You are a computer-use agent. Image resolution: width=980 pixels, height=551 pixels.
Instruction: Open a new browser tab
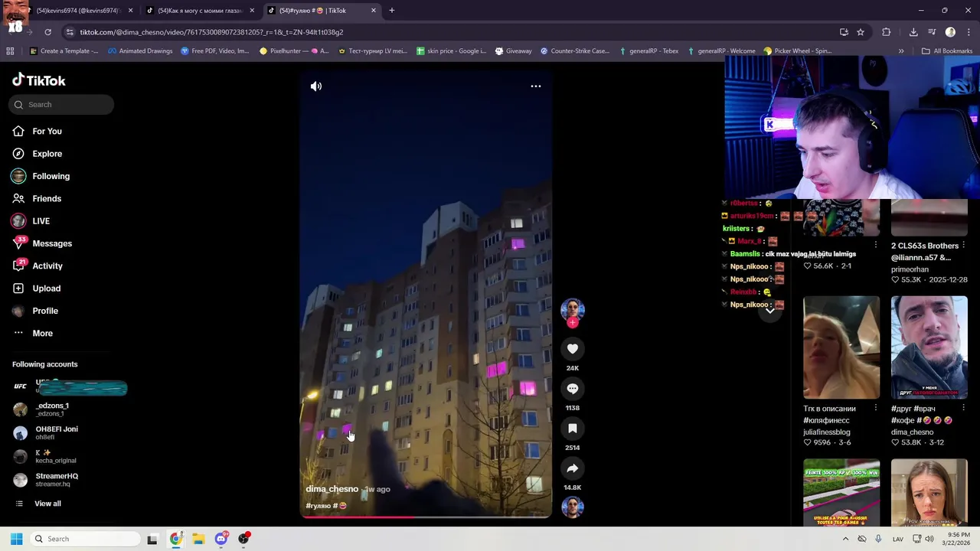tap(391, 11)
